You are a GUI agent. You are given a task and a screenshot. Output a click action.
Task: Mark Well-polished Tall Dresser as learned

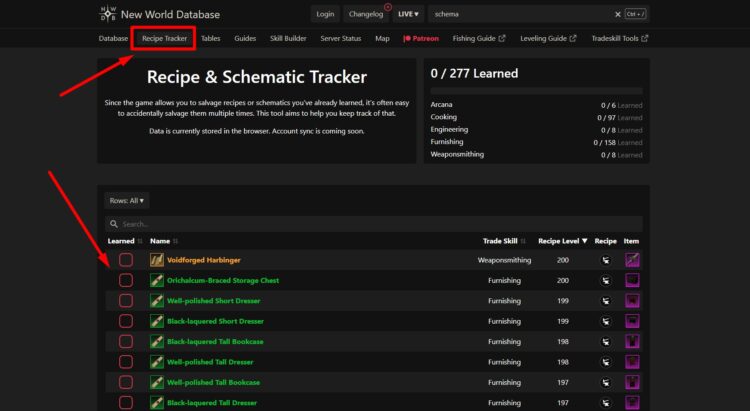126,362
